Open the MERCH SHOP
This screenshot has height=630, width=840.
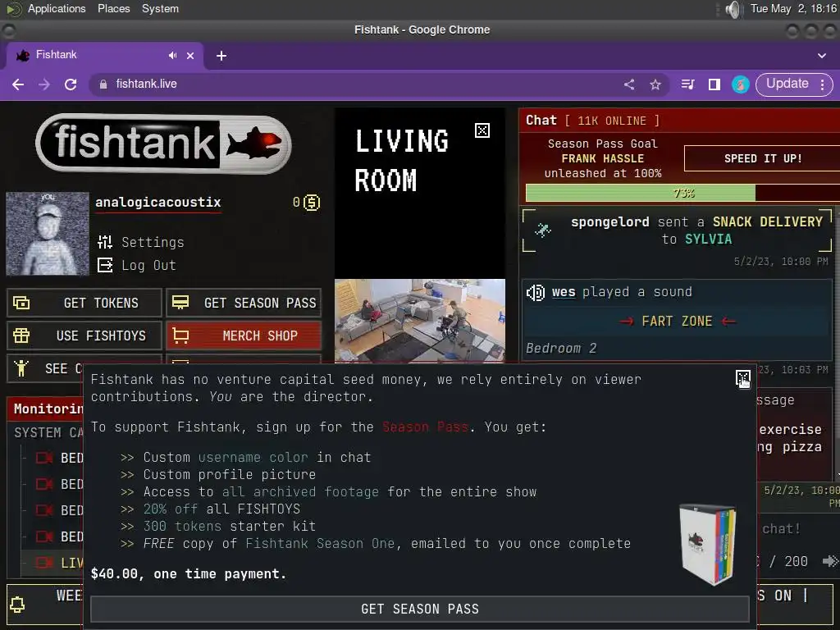click(244, 336)
